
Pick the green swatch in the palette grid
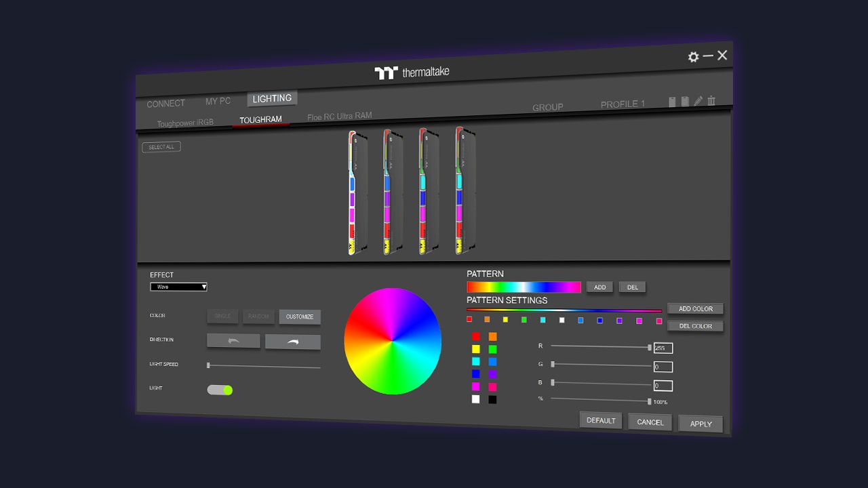(x=492, y=349)
